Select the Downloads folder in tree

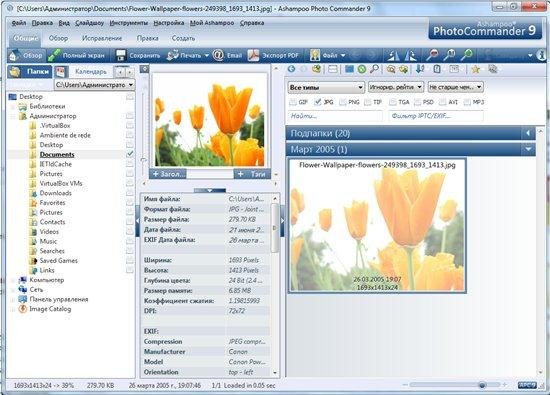[x=55, y=193]
